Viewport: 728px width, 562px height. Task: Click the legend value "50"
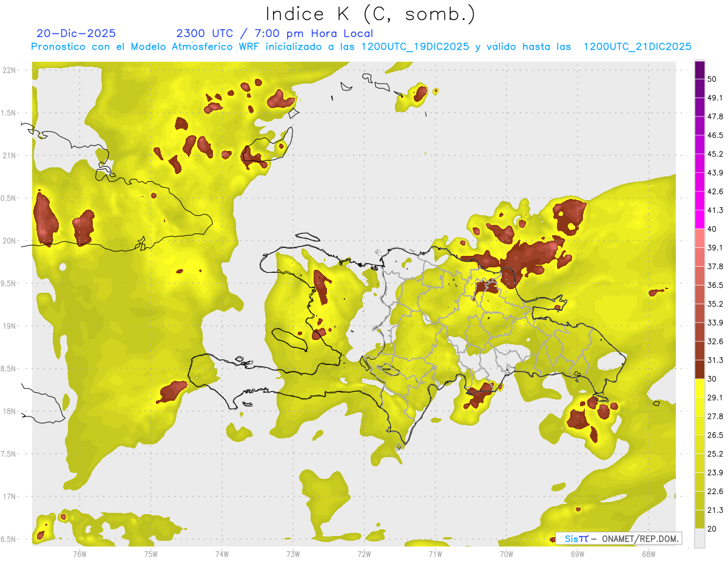pyautogui.click(x=712, y=79)
